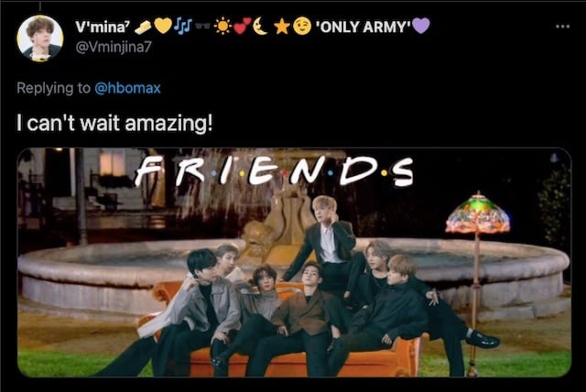Image resolution: width=586 pixels, height=392 pixels.
Task: Click the blue music notes emoji
Action: (183, 27)
